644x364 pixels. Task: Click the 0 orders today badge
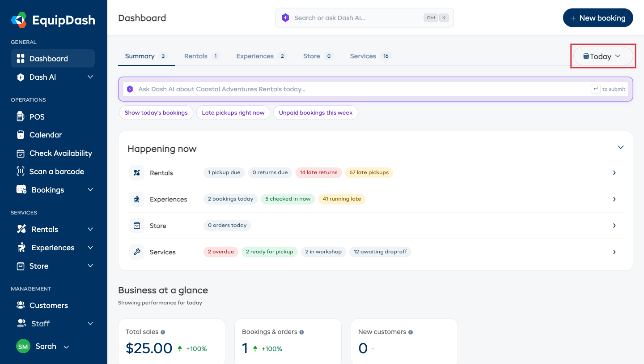[227, 226]
